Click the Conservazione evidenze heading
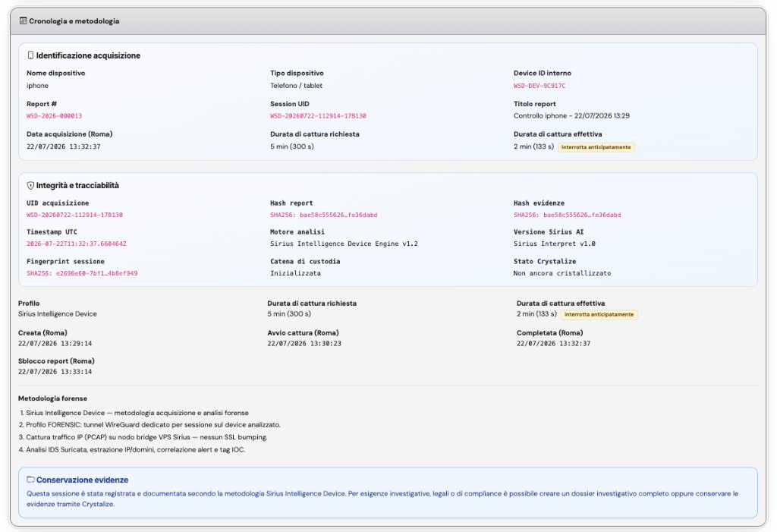Screen dimensions: 777x532 coord(82,480)
